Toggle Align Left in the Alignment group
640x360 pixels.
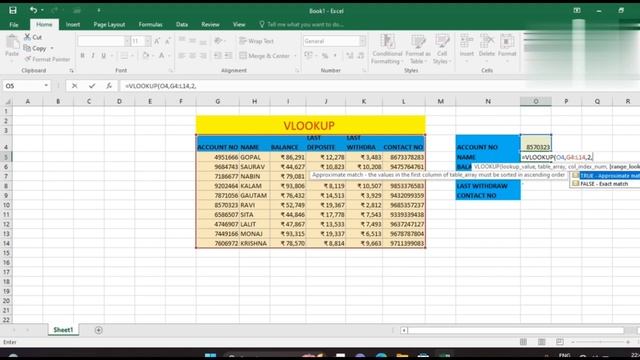pos(182,56)
